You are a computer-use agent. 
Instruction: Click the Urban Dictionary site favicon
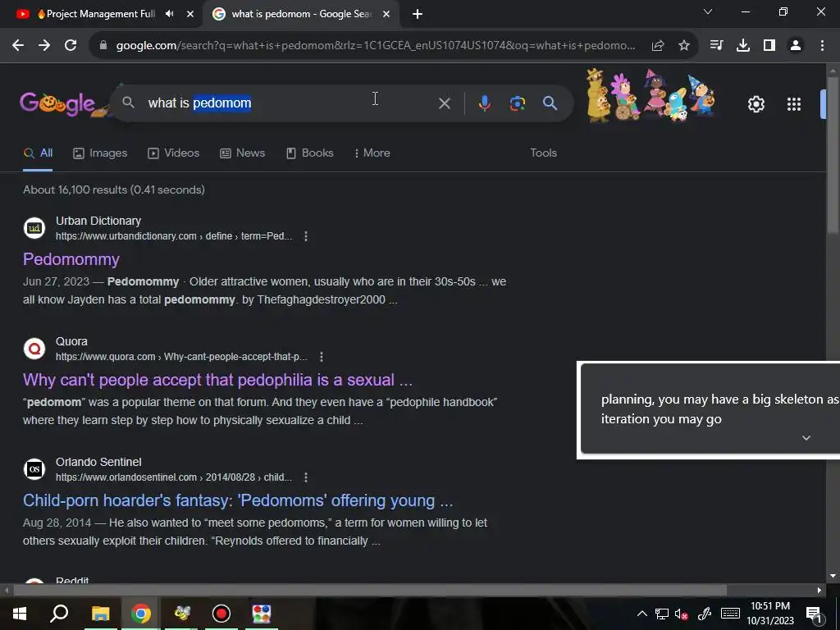[x=34, y=228]
